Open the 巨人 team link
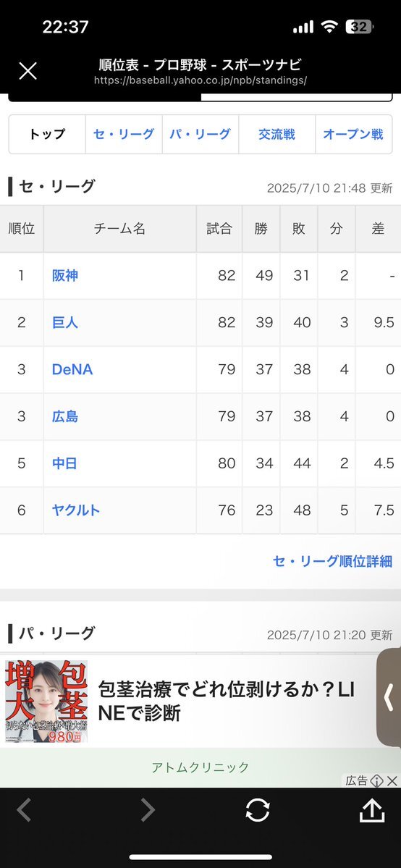Image resolution: width=401 pixels, height=868 pixels. pyautogui.click(x=65, y=322)
